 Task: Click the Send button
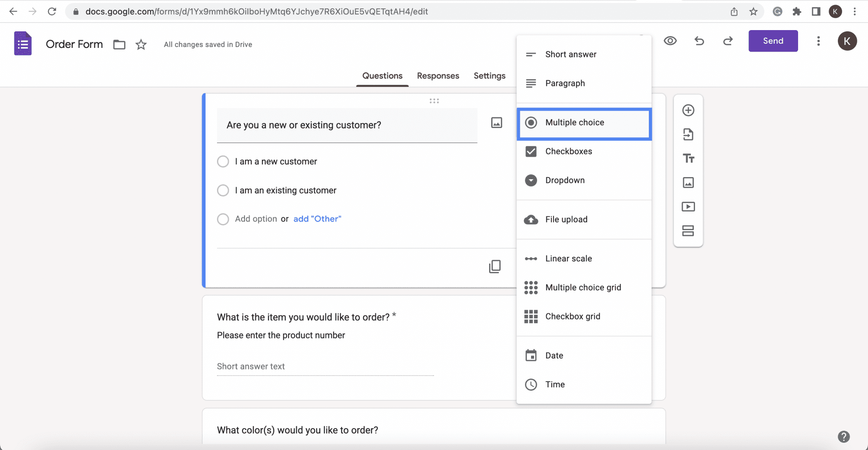773,41
